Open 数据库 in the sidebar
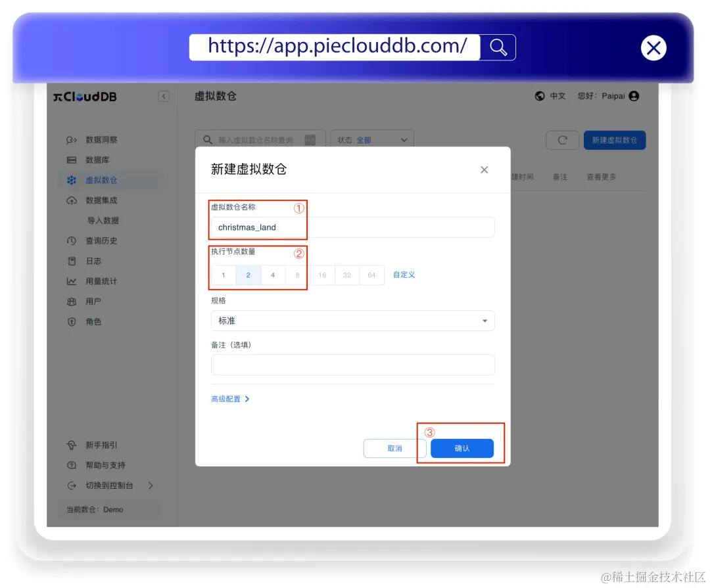Viewport: 710px width, 588px height. click(97, 160)
